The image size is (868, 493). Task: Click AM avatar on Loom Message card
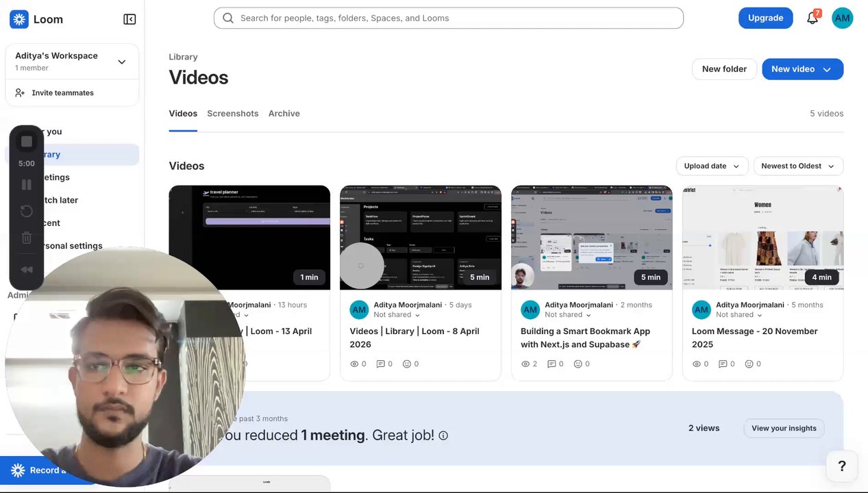click(702, 309)
